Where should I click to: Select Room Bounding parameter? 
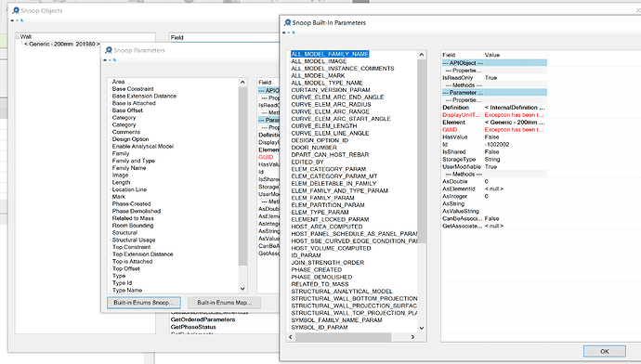(133, 225)
